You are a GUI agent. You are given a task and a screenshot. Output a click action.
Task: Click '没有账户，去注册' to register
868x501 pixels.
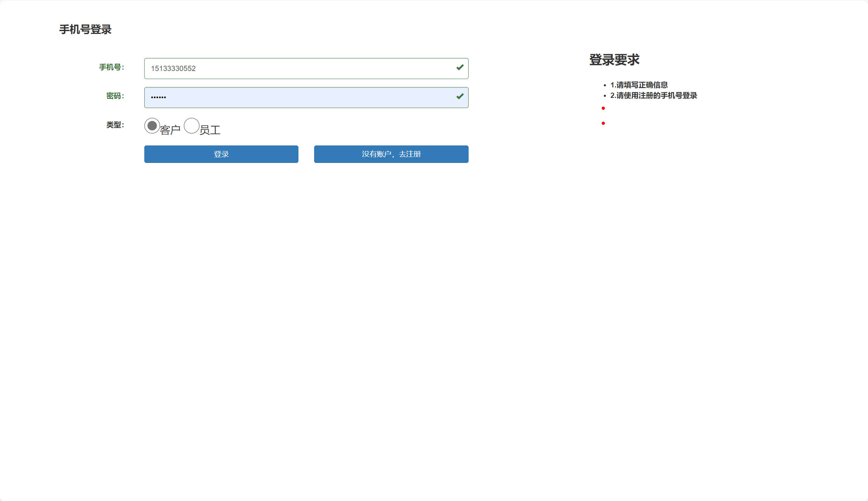(391, 154)
